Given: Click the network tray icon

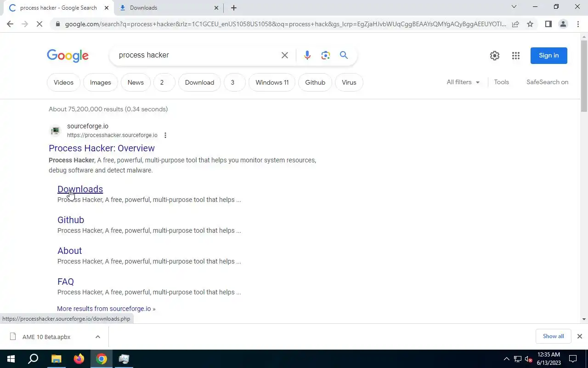Looking at the screenshot, I should [x=518, y=359].
